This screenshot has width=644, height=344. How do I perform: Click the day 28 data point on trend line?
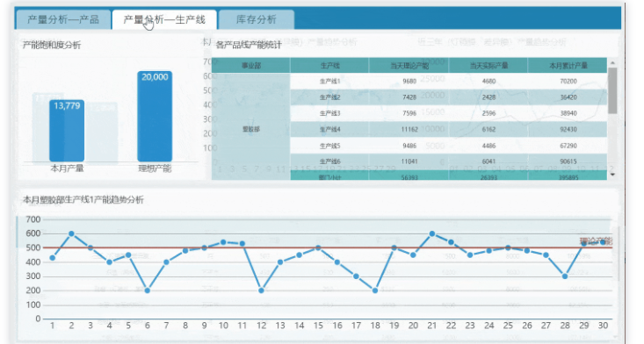[x=565, y=276]
